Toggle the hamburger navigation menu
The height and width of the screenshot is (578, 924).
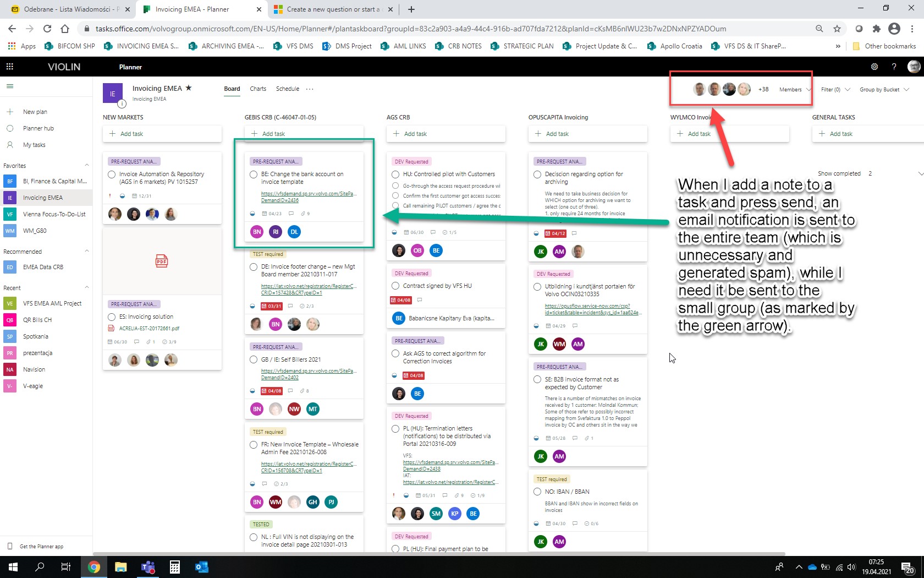tap(10, 86)
